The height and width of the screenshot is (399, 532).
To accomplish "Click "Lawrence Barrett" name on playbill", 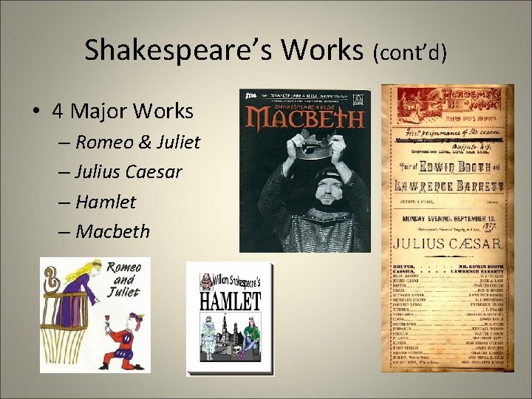I will (x=449, y=186).
